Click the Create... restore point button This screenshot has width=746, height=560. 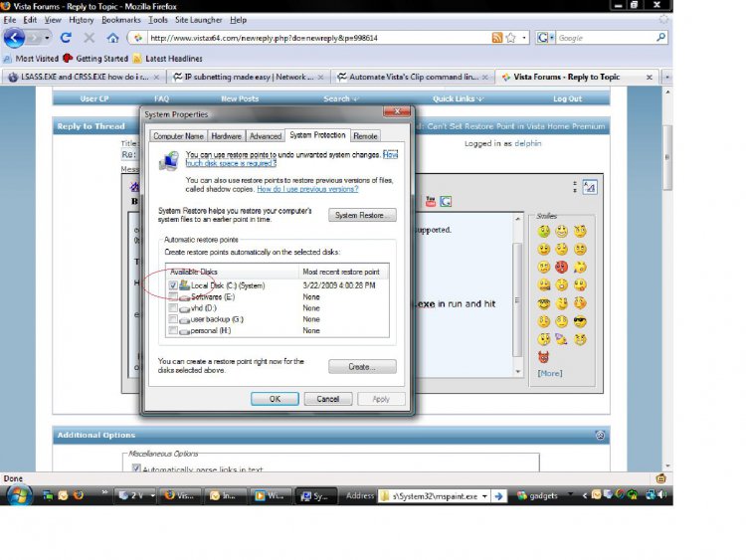[362, 367]
